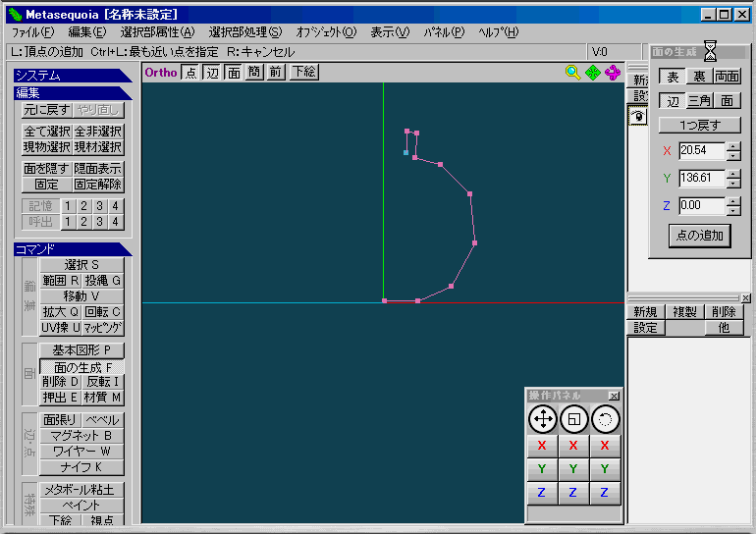Collapse the コマンド section header

(73, 249)
